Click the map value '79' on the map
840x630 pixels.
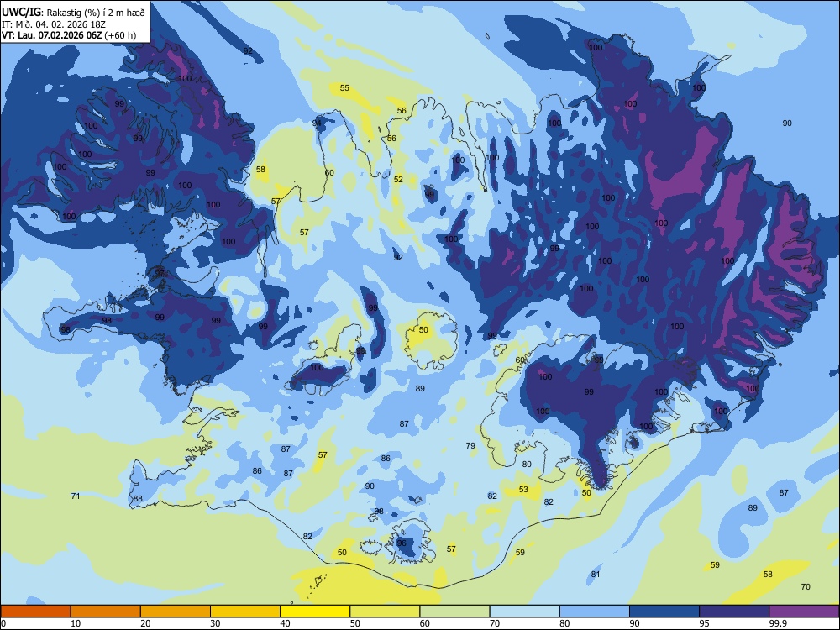(470, 446)
